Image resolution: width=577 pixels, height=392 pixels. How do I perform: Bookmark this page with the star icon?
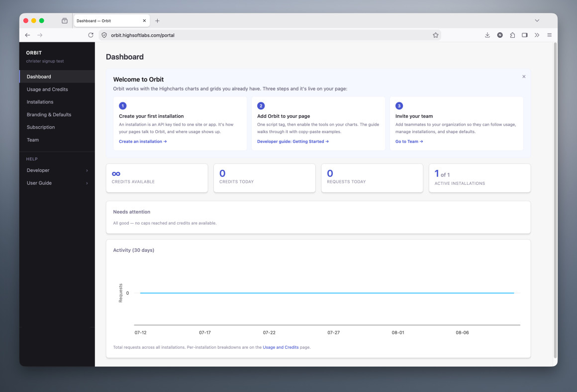435,35
